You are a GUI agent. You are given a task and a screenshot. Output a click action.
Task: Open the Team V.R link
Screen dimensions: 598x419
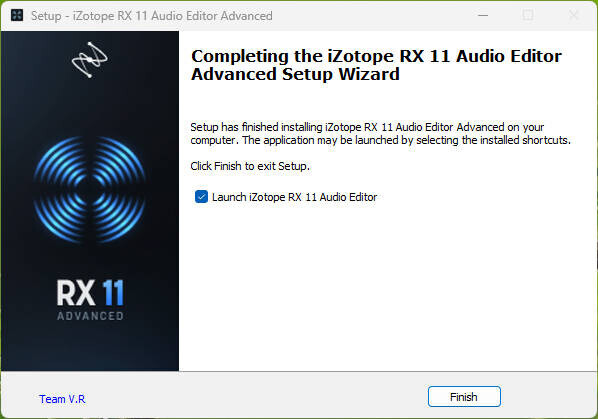[62, 399]
